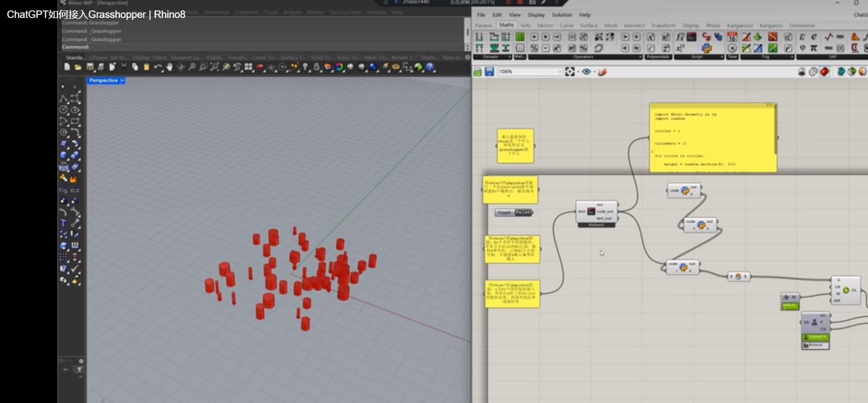
Task: Open the Grasshopper File menu
Action: [x=481, y=15]
